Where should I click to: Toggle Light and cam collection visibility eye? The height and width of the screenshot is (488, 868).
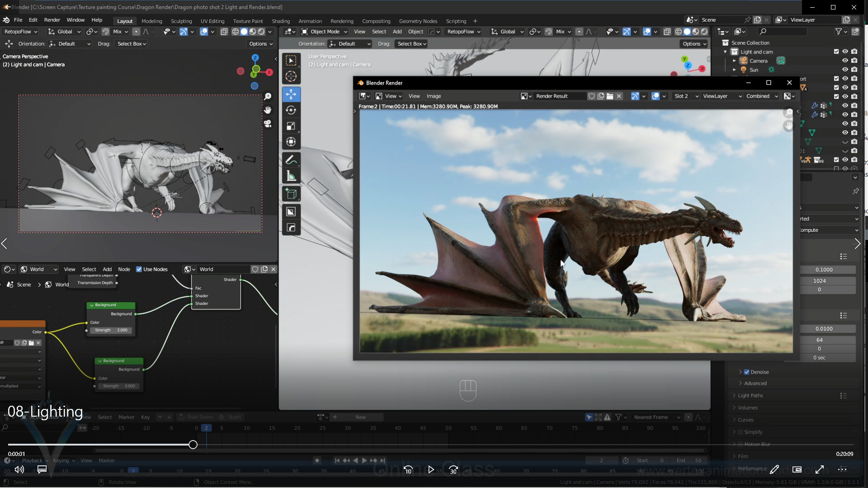tap(845, 52)
